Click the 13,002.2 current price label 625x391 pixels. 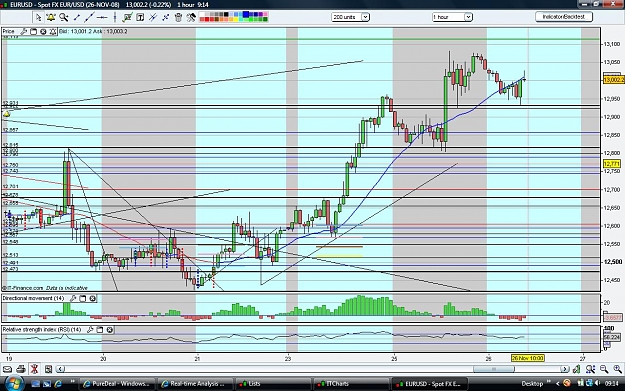coord(614,80)
